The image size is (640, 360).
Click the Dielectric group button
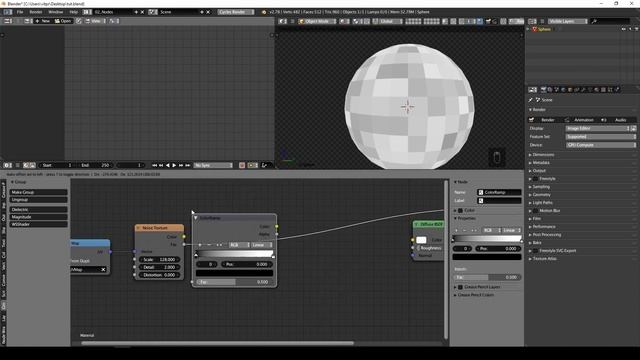39,209
